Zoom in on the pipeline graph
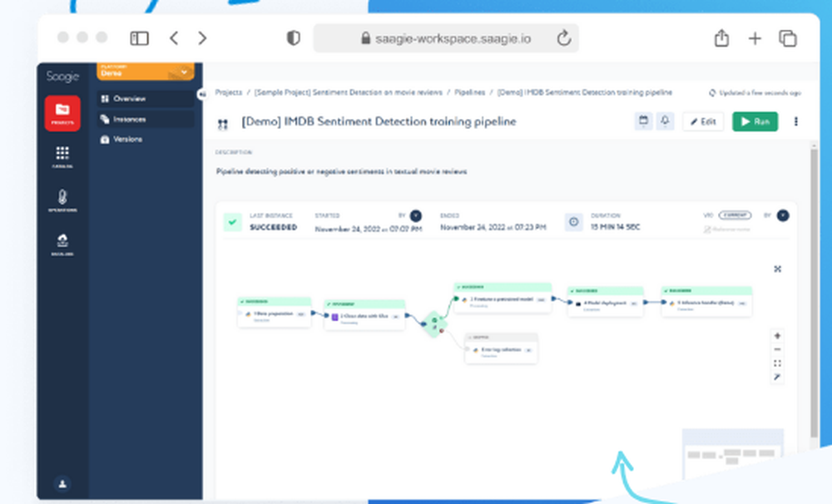This screenshot has width=832, height=504. tap(777, 336)
